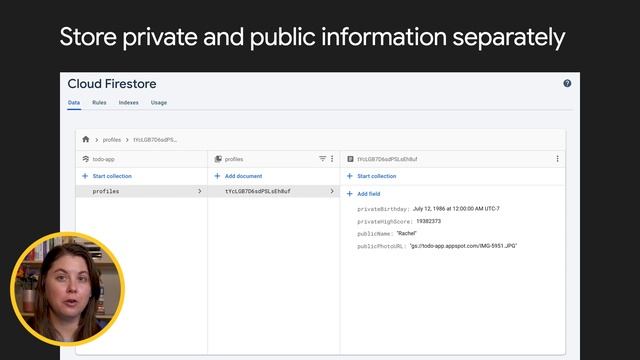Click the publicName value "Rachel"
Screen dimensions: 640x360
pyautogui.click(x=407, y=233)
